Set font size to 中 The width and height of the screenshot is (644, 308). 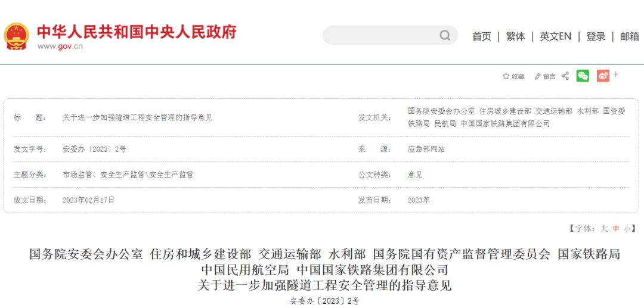click(x=616, y=228)
